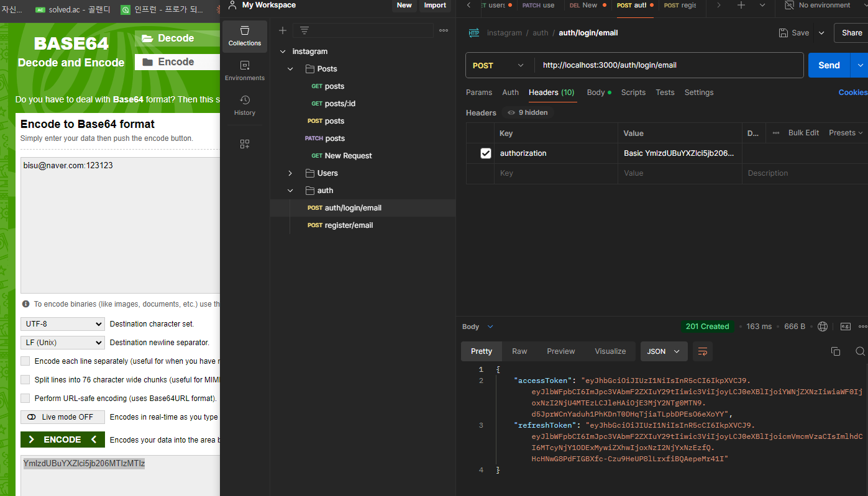Collapse the auth folder
868x496 pixels.
[x=290, y=191]
